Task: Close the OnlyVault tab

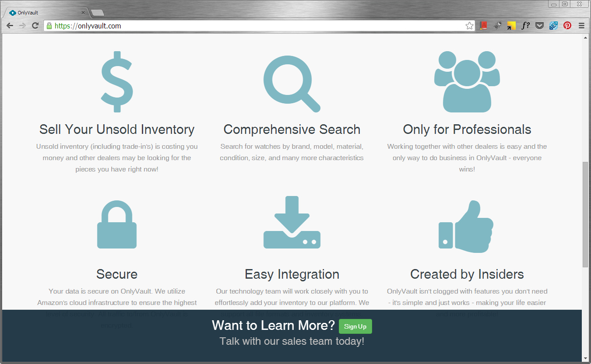Action: 83,13
